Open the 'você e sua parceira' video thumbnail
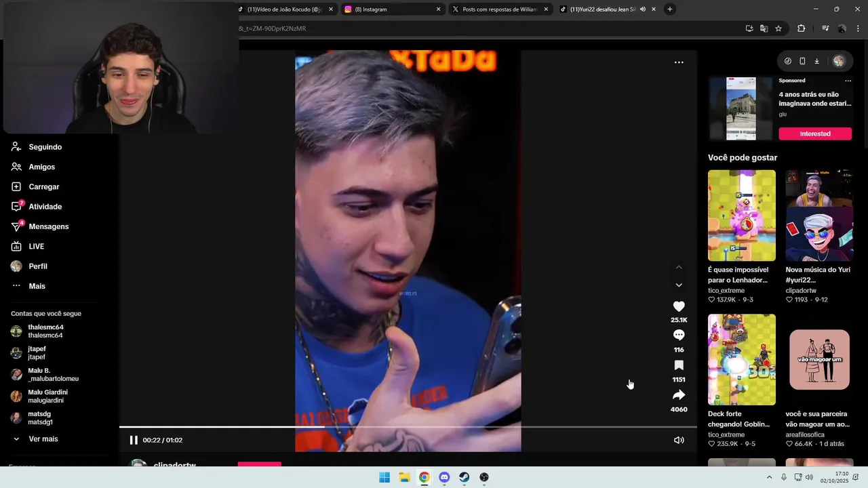The image size is (868, 488). 819,359
